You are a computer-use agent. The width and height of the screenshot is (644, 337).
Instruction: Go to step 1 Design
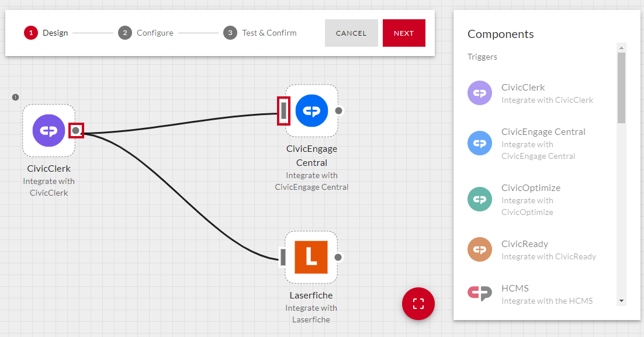coord(46,33)
